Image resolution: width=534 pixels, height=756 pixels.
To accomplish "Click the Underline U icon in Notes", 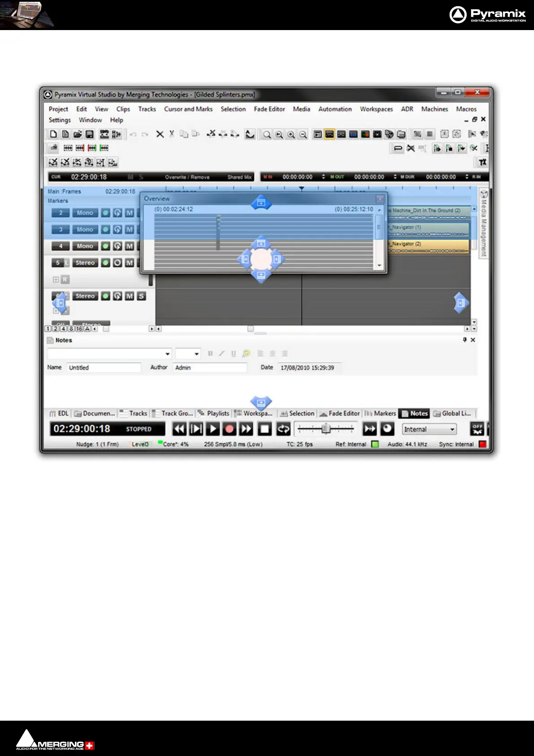I will [x=233, y=354].
